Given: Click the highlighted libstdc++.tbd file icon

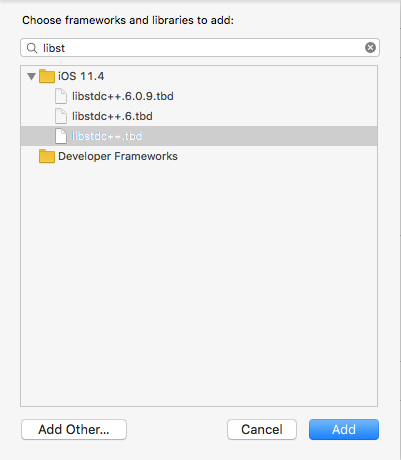Looking at the screenshot, I should tap(61, 136).
